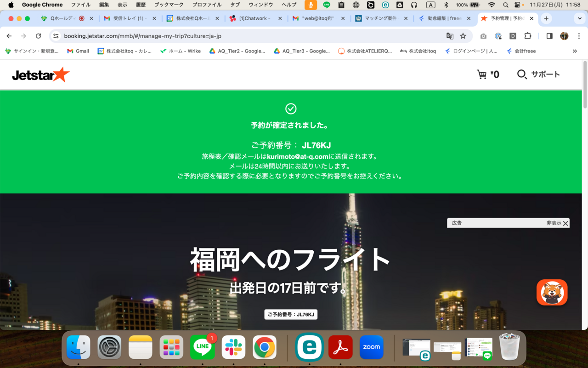This screenshot has height=368, width=588.
Task: Click the Jetstar logo
Action: [x=40, y=74]
